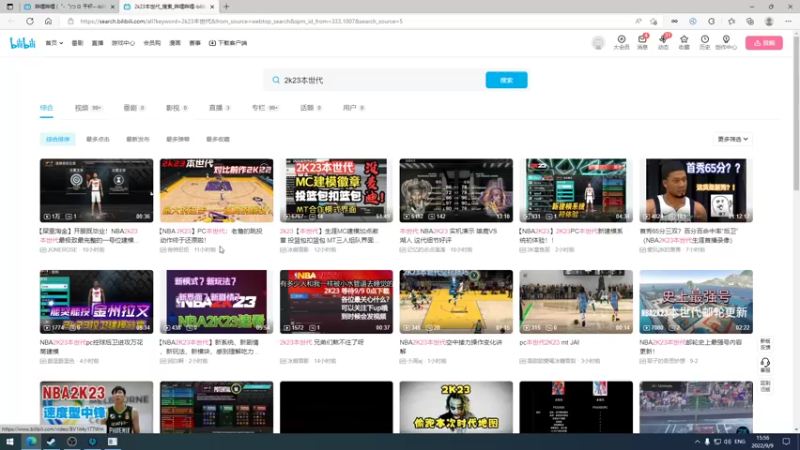Open browser settings three-dot menu
The image size is (800, 450).
788,21
